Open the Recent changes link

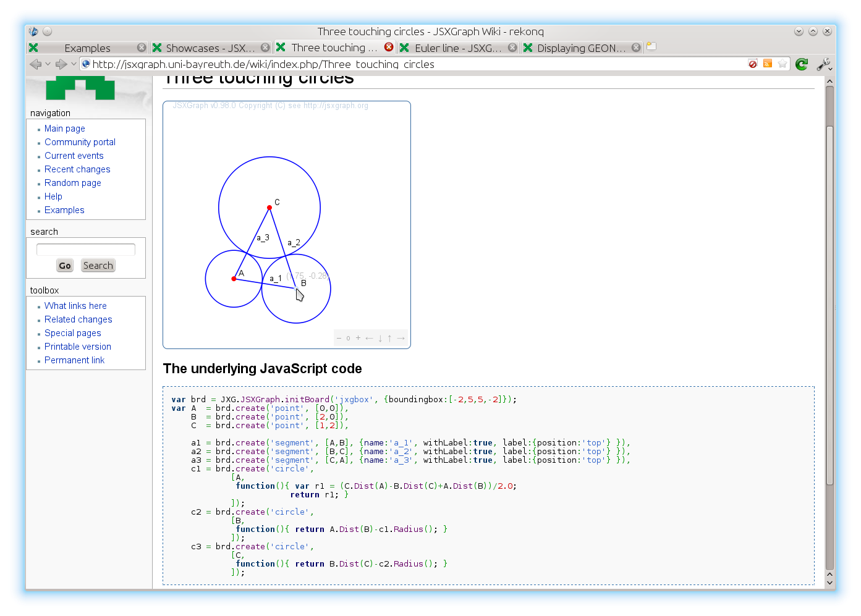click(x=77, y=169)
